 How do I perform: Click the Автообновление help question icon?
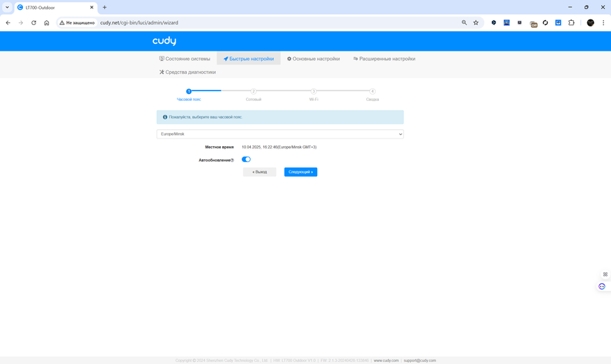tap(232, 160)
